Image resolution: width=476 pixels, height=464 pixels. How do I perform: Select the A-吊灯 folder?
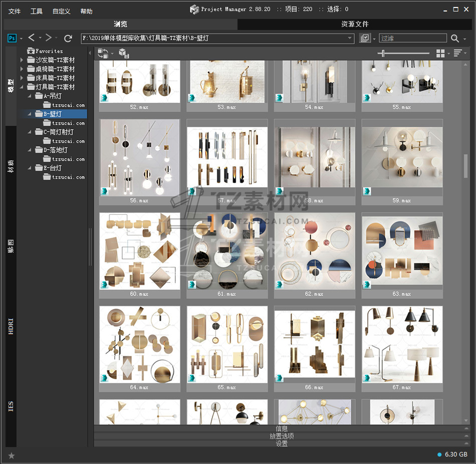pyautogui.click(x=53, y=96)
